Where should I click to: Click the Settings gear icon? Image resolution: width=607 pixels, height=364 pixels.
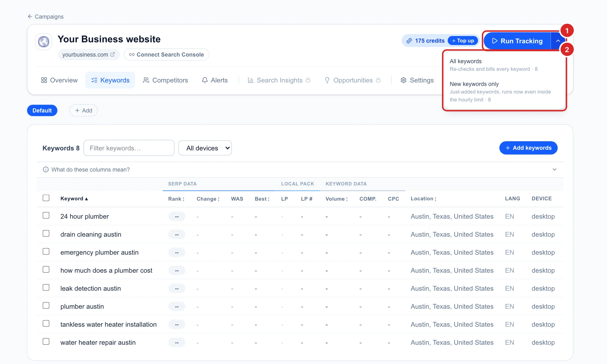[403, 80]
